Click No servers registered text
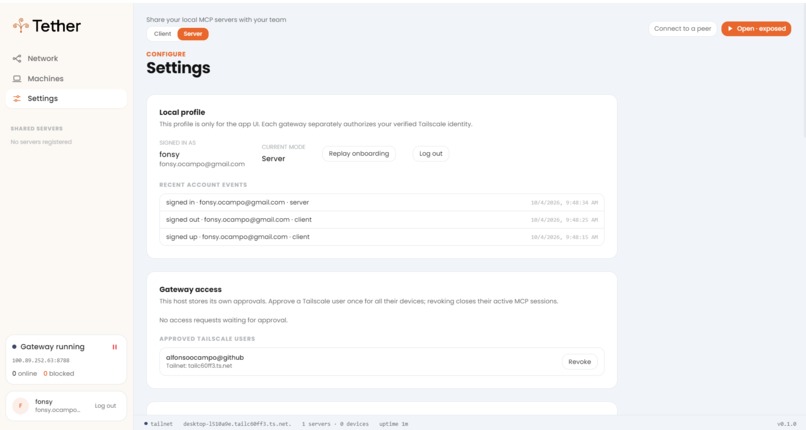 [41, 142]
